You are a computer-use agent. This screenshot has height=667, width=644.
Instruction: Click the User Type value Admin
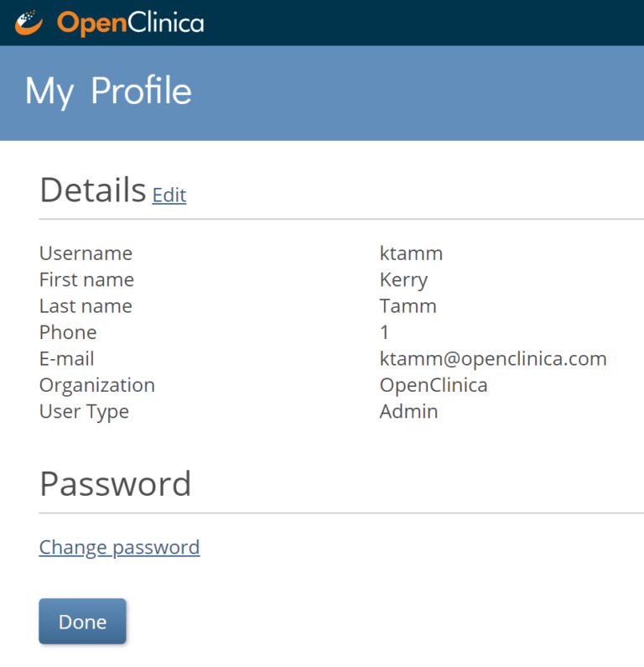[x=408, y=412]
